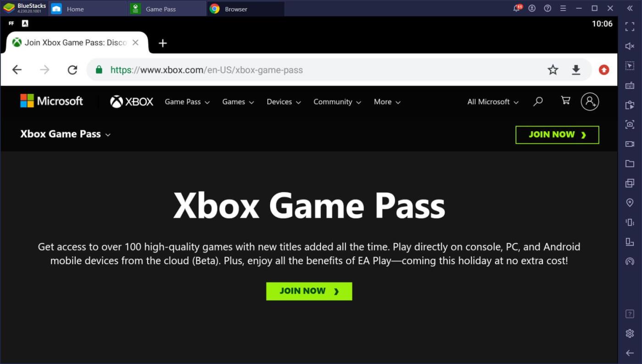This screenshot has width=642, height=364.
Task: Go back in the browser
Action: point(17,70)
